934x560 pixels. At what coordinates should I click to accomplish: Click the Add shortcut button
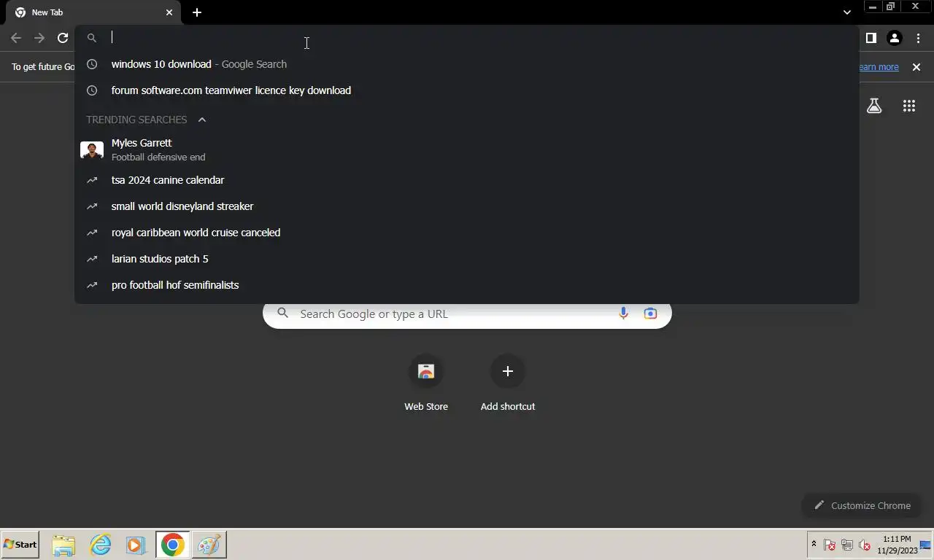pos(508,383)
